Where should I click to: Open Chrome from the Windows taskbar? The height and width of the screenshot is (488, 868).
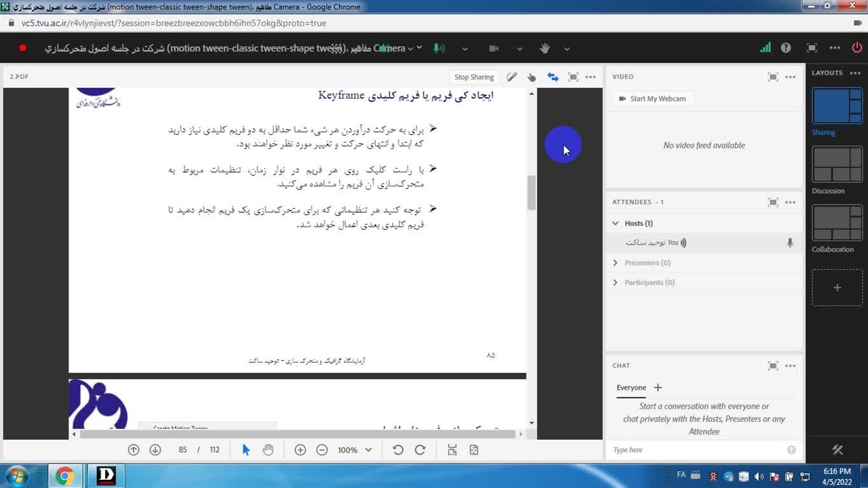click(64, 476)
